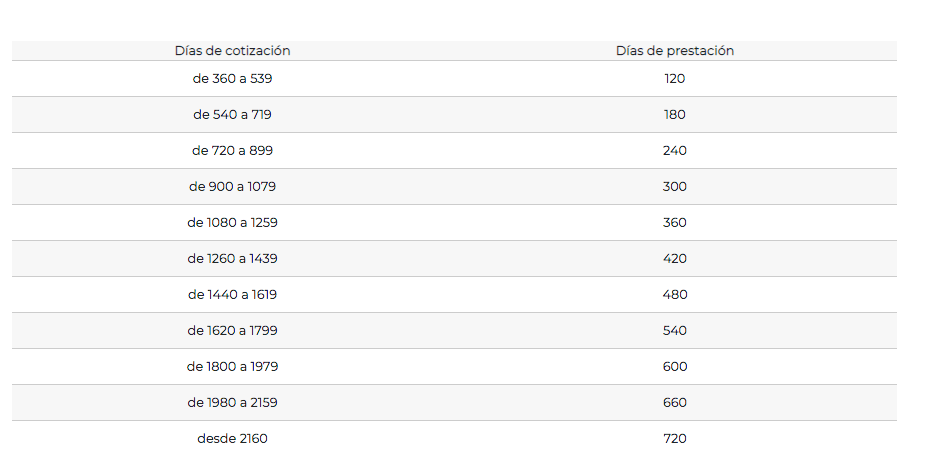Click the 300 days benefit value
This screenshot has width=928, height=470.
coord(674,186)
